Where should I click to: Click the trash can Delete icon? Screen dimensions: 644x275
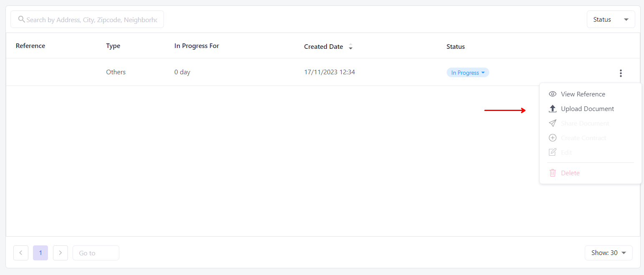point(553,173)
